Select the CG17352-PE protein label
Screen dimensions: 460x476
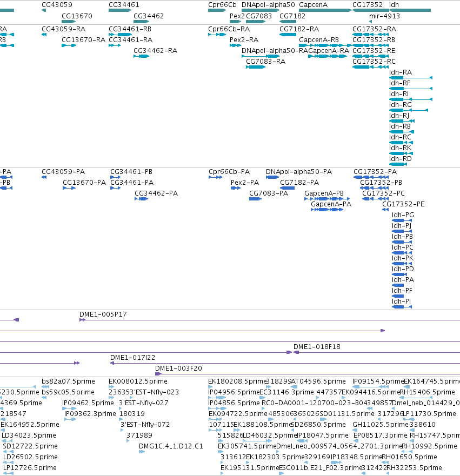coord(403,204)
